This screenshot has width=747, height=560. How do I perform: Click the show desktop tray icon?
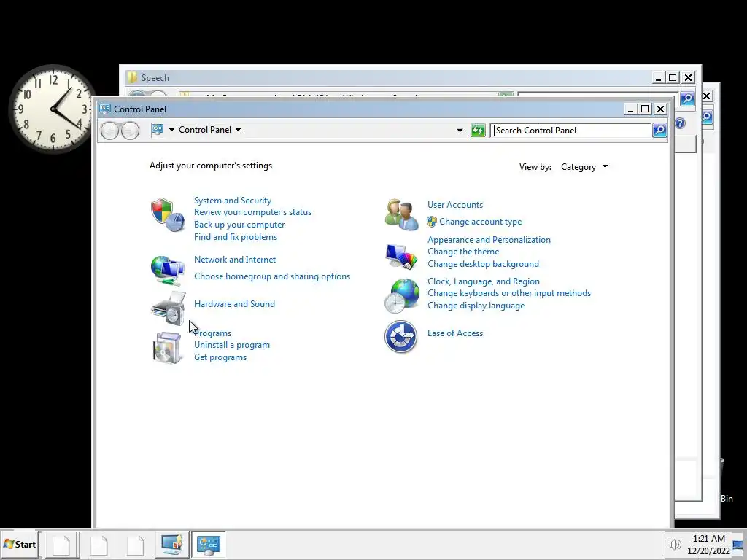click(738, 545)
